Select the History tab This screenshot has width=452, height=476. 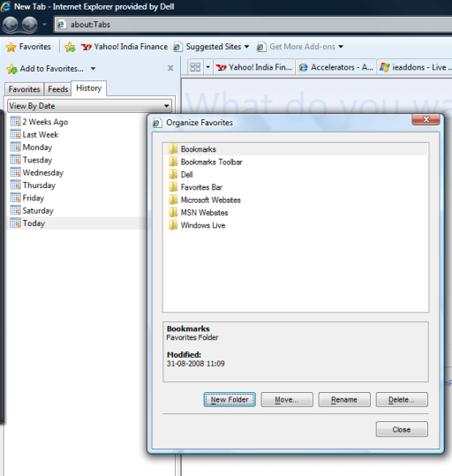tap(88, 88)
